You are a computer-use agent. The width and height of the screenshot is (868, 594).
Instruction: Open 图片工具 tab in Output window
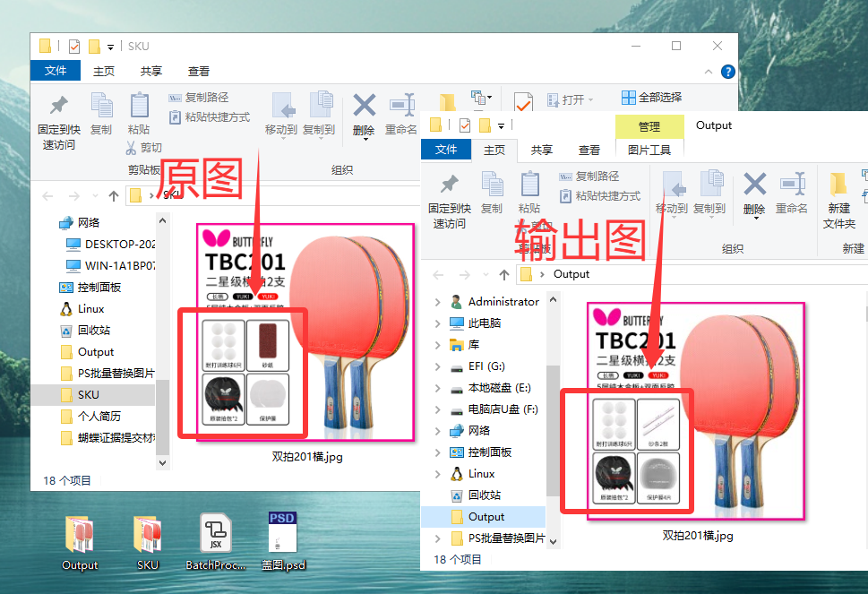[649, 151]
